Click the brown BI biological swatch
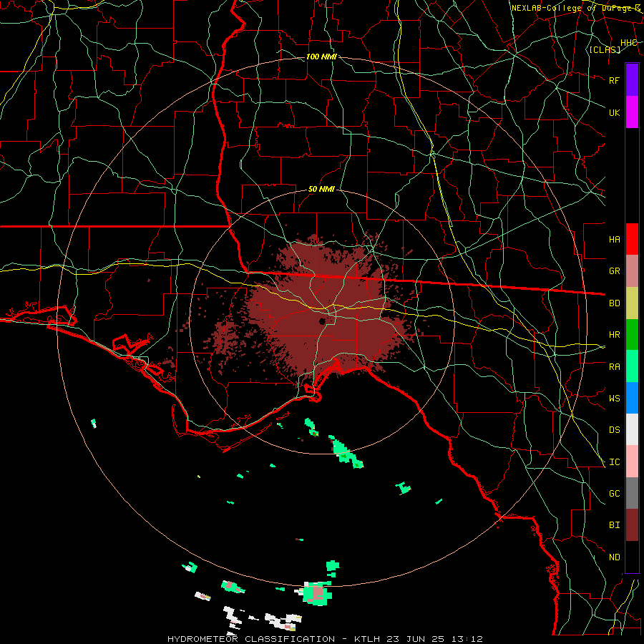The width and height of the screenshot is (644, 644). coord(632,525)
